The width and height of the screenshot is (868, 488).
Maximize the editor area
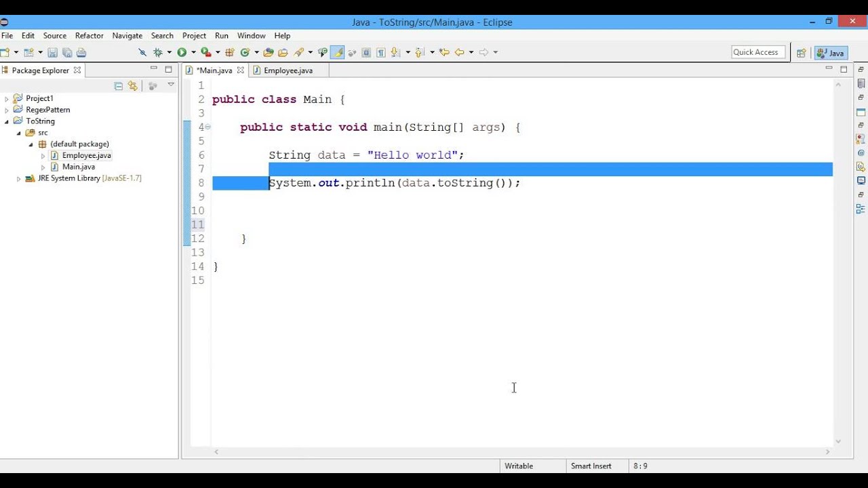[x=844, y=69]
